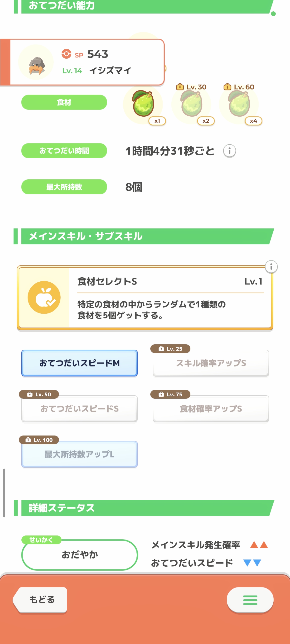Tap the locked 食材確率アップS sub skill
The height and width of the screenshot is (644, 290).
tap(211, 408)
